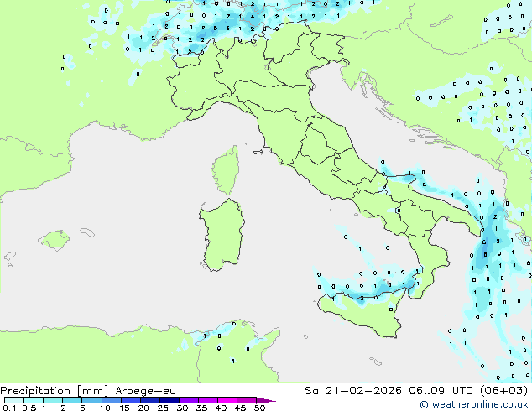Click the island of Sicily on the map
This screenshot has height=411, width=532.
[362, 312]
